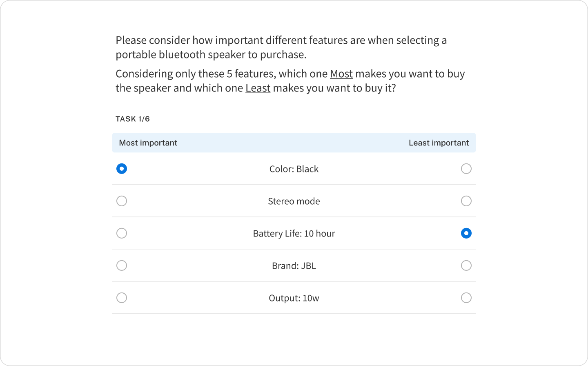Pick Output: 10w as Most important
This screenshot has width=588, height=366.
122,298
